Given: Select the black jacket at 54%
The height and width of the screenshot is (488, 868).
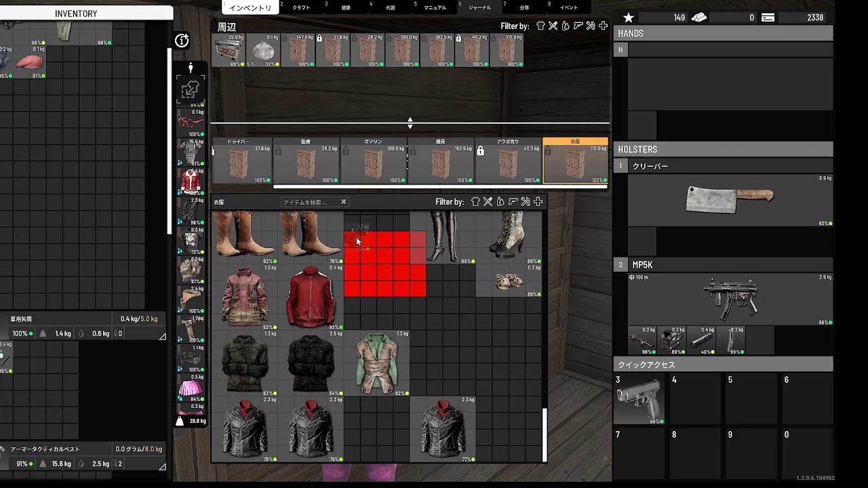Looking at the screenshot, I should point(311,363).
